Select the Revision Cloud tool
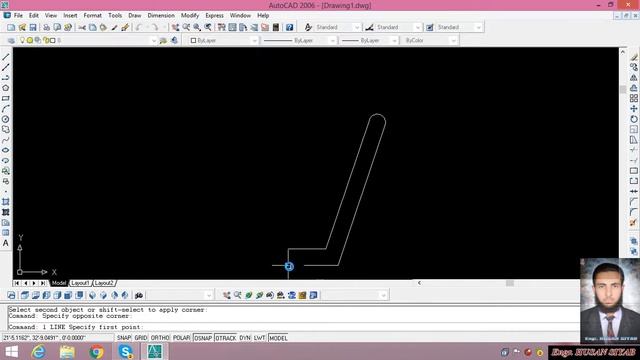This screenshot has height=360, width=640. click(x=6, y=129)
